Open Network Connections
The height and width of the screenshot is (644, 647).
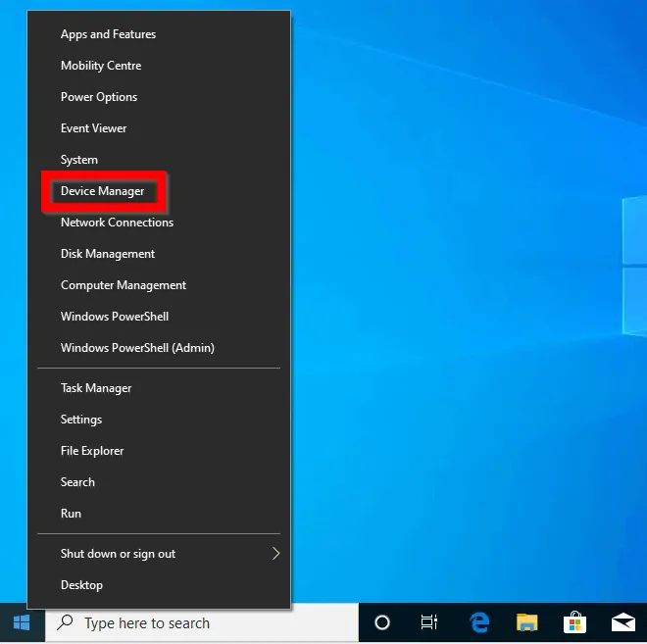pyautogui.click(x=117, y=223)
